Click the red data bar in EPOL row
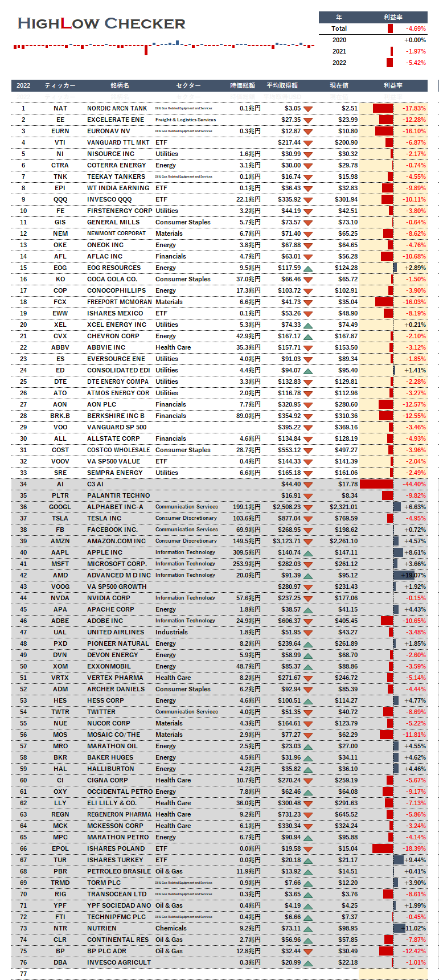 coord(383,848)
